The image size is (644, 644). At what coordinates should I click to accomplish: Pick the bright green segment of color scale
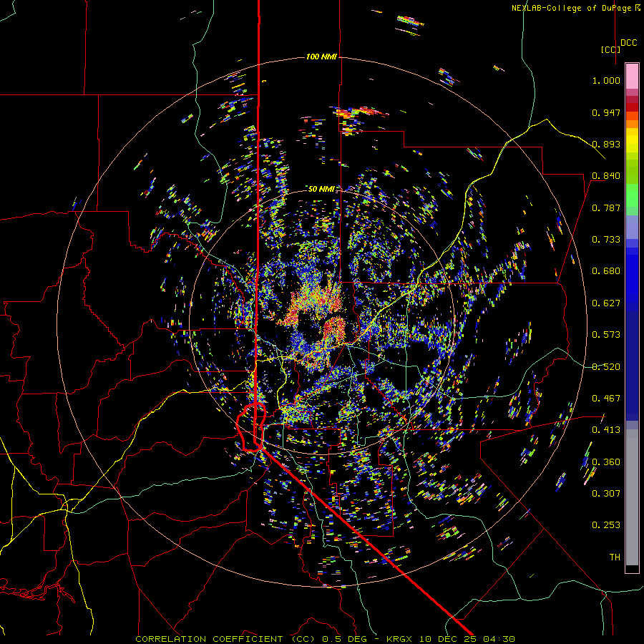(632, 195)
